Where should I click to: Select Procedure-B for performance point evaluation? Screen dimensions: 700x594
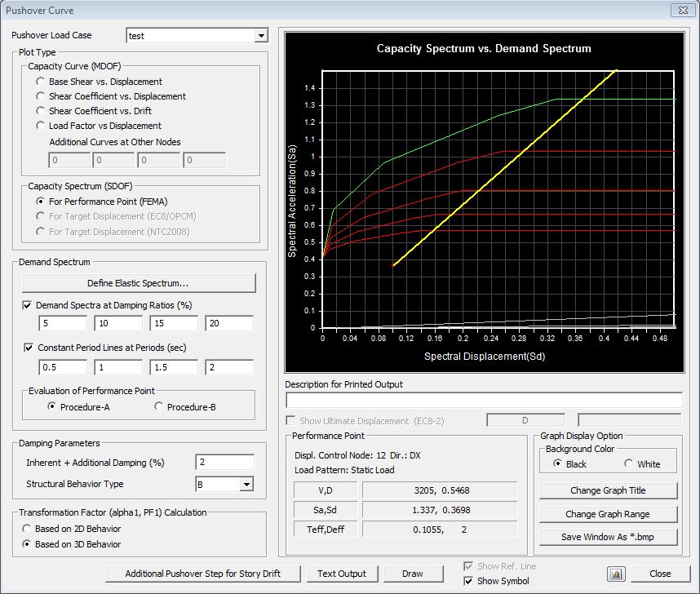tap(158, 406)
